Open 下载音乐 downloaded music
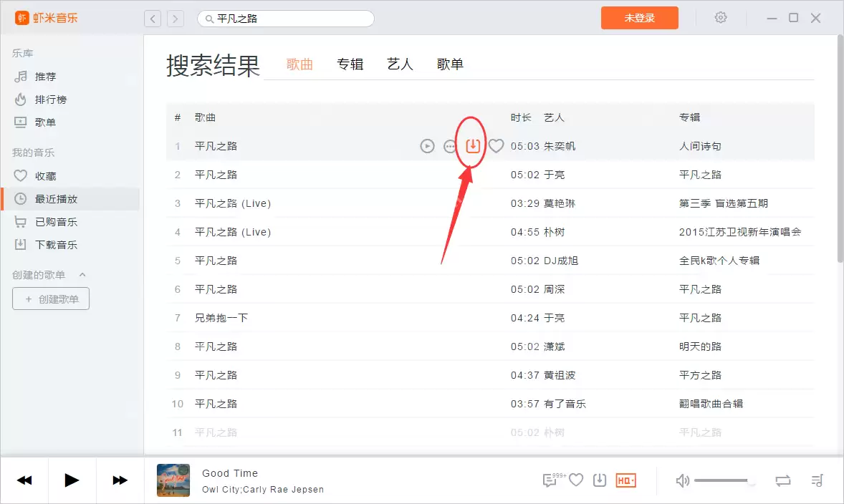844x504 pixels. tap(48, 244)
